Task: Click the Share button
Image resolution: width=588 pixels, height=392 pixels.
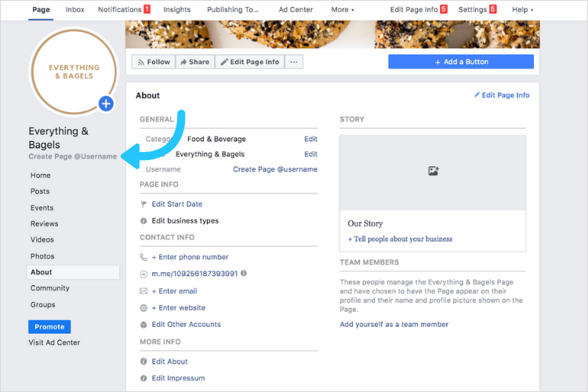Action: [195, 62]
